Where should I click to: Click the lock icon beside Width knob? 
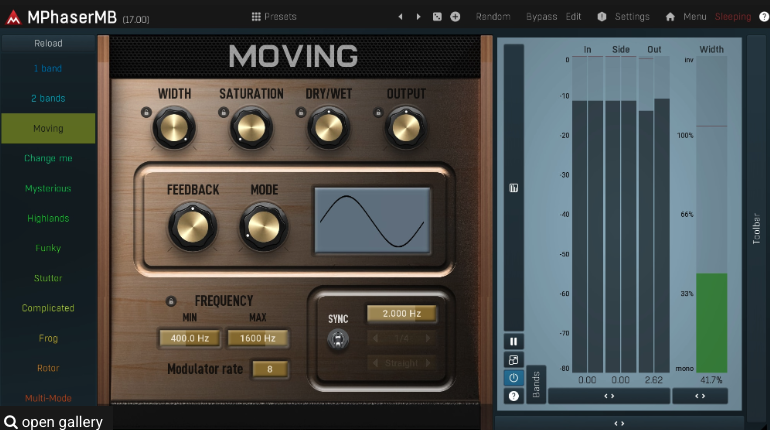(146, 112)
